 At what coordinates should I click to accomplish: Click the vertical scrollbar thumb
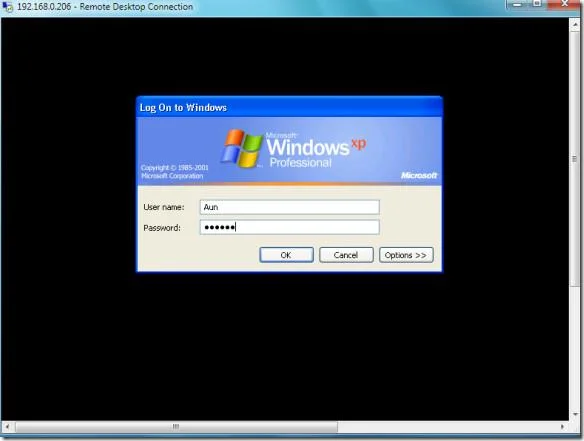575,159
